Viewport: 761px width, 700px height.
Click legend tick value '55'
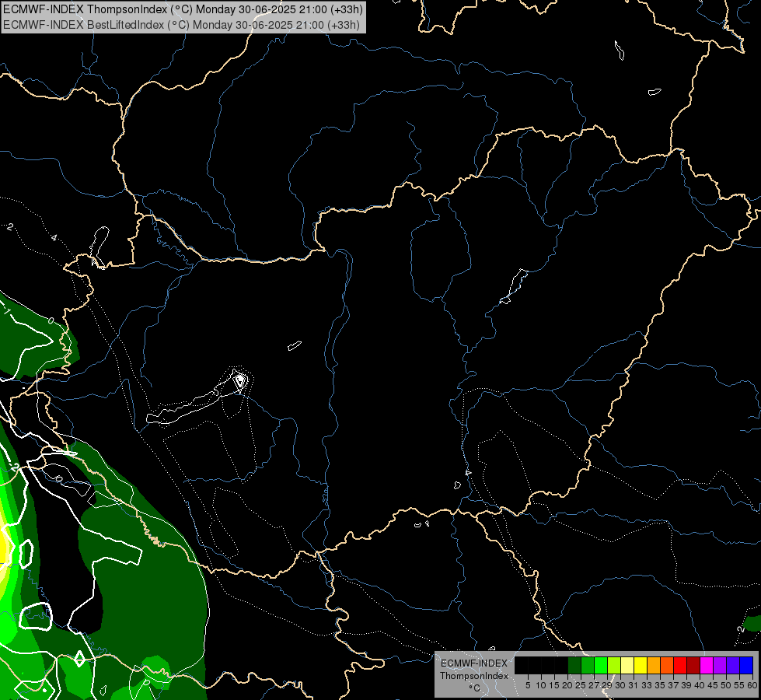click(739, 685)
